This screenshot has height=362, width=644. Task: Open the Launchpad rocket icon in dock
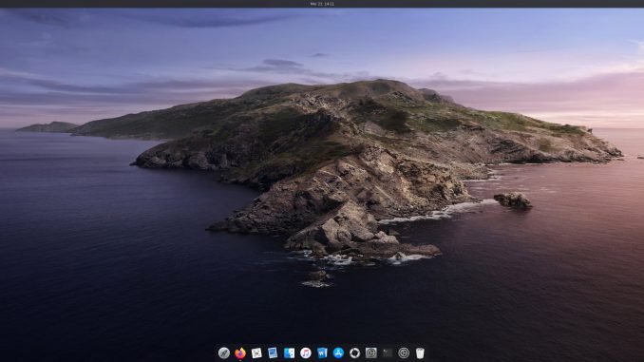(224, 352)
